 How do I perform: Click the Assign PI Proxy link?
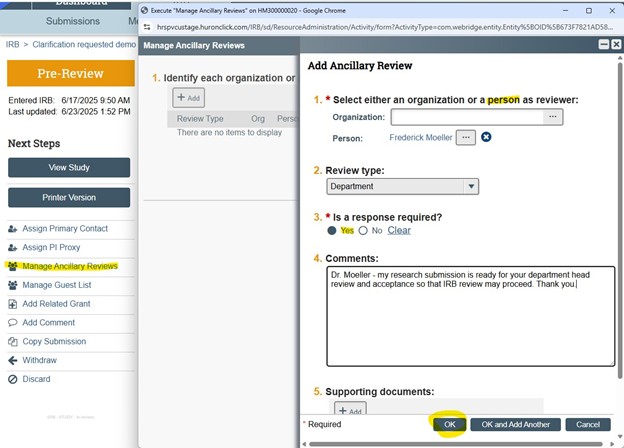click(51, 247)
